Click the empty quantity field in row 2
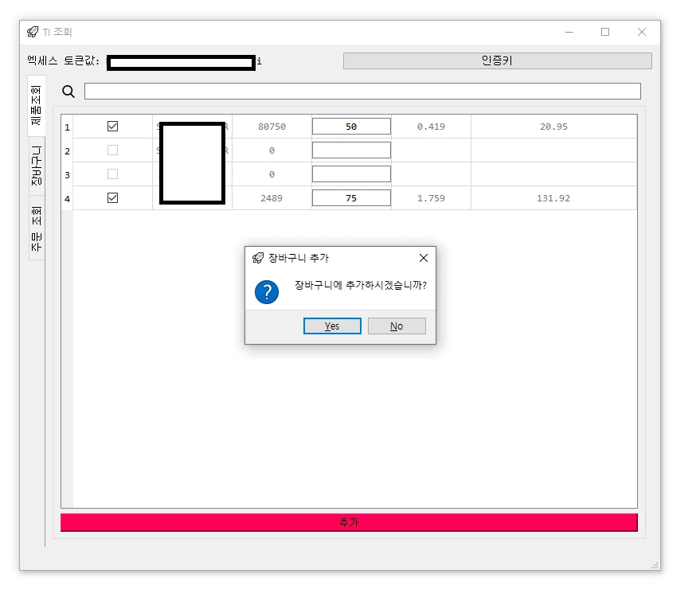This screenshot has width=700, height=601. click(351, 149)
